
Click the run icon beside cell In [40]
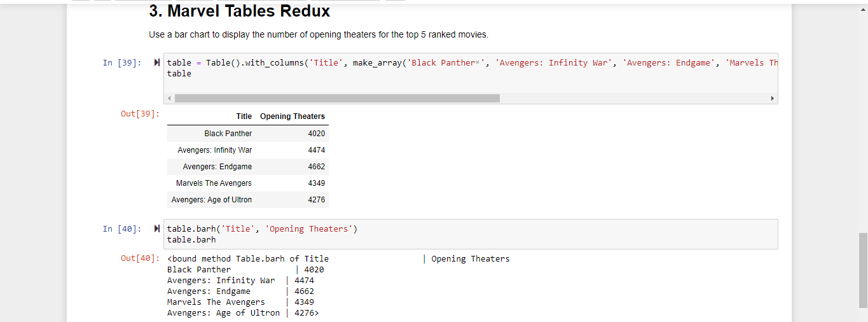point(156,228)
